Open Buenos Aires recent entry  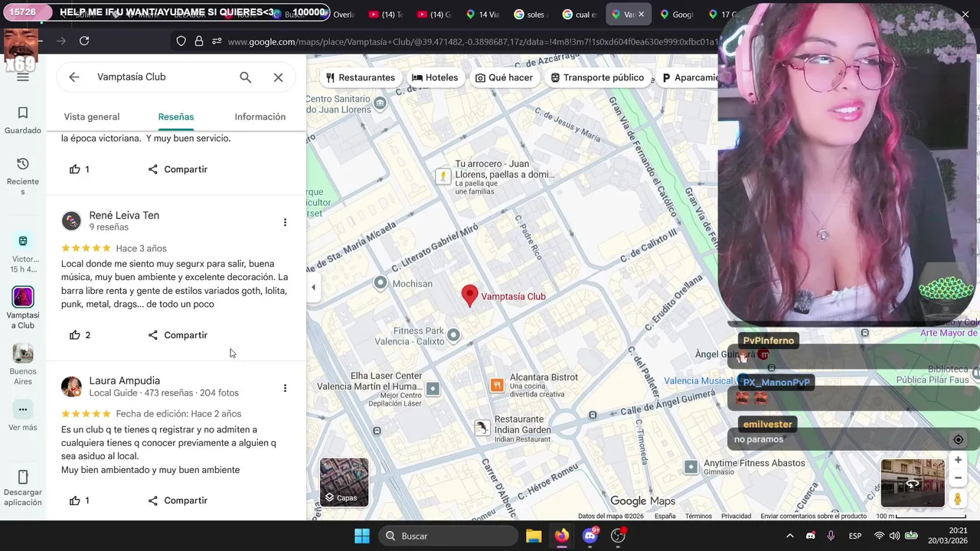coord(23,364)
